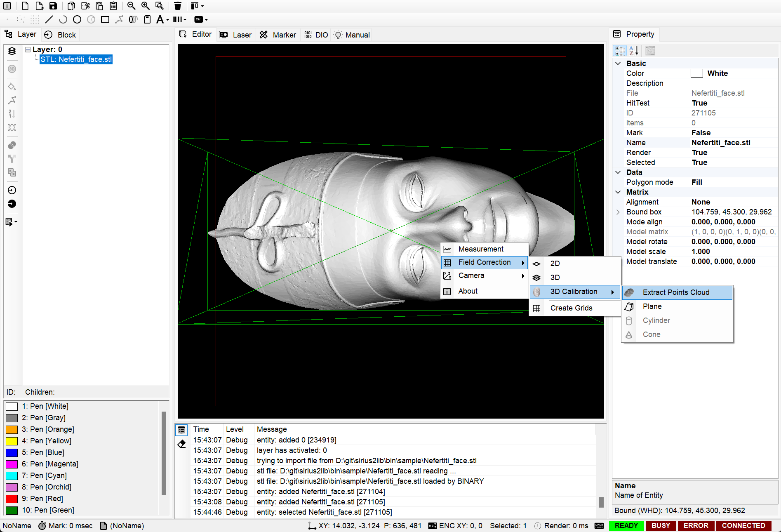This screenshot has height=532, width=781.
Task: Collapse the Basic property category
Action: click(x=618, y=64)
